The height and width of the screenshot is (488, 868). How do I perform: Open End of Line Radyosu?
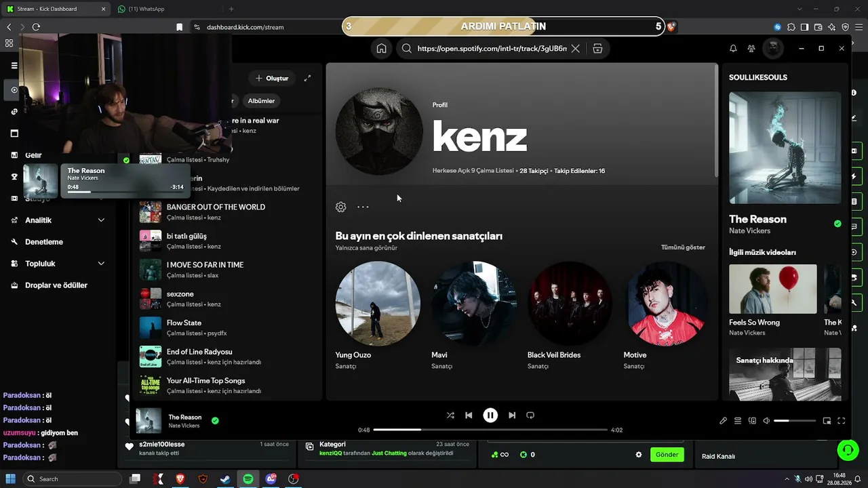click(x=228, y=357)
